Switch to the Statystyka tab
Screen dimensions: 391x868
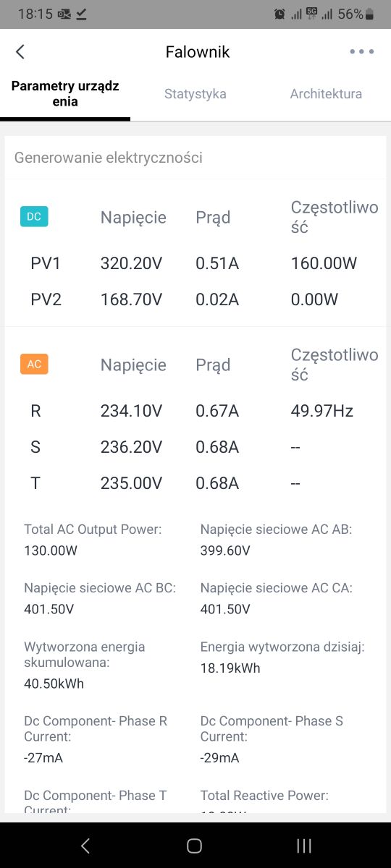[x=195, y=94]
